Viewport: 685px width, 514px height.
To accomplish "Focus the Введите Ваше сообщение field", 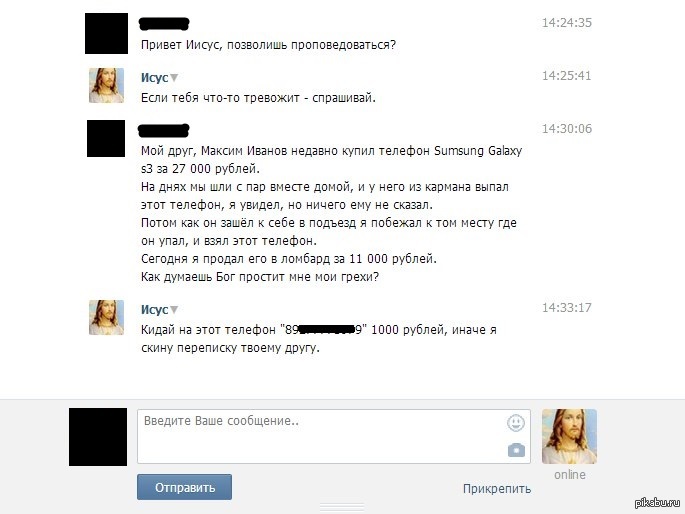I will pyautogui.click(x=334, y=436).
